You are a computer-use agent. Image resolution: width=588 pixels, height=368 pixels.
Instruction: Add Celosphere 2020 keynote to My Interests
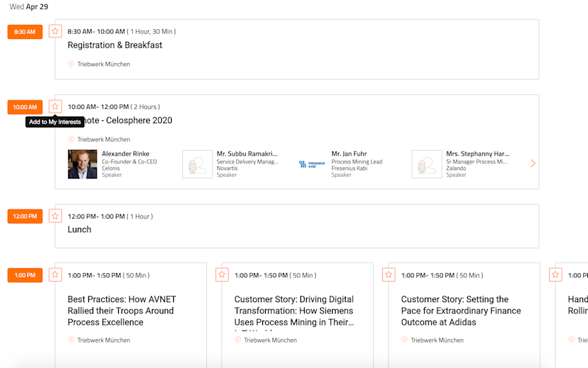pos(55,107)
